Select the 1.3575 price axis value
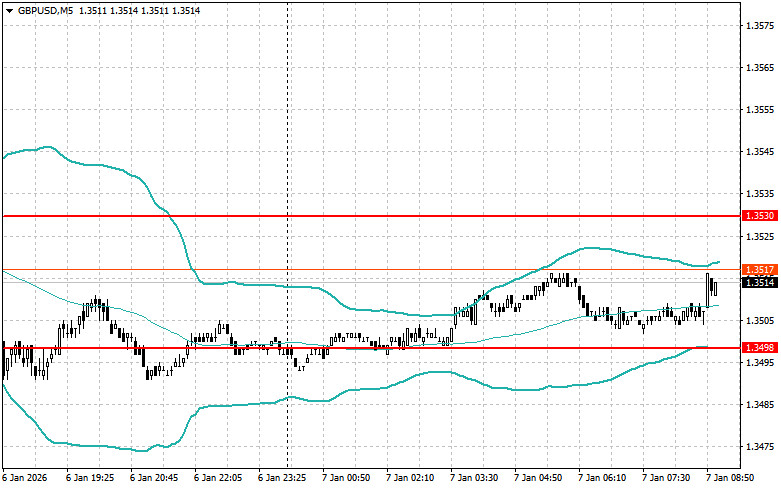Screen dimensions: 781x489 pos(760,25)
